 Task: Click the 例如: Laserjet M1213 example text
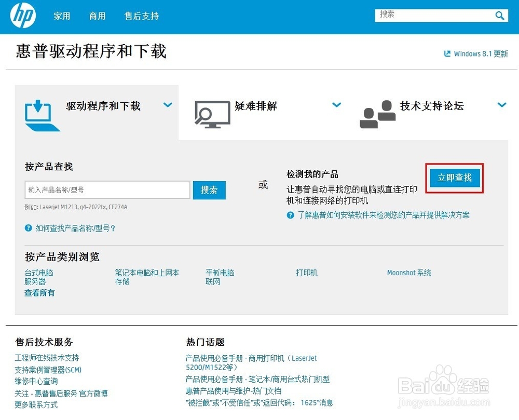tap(76, 207)
